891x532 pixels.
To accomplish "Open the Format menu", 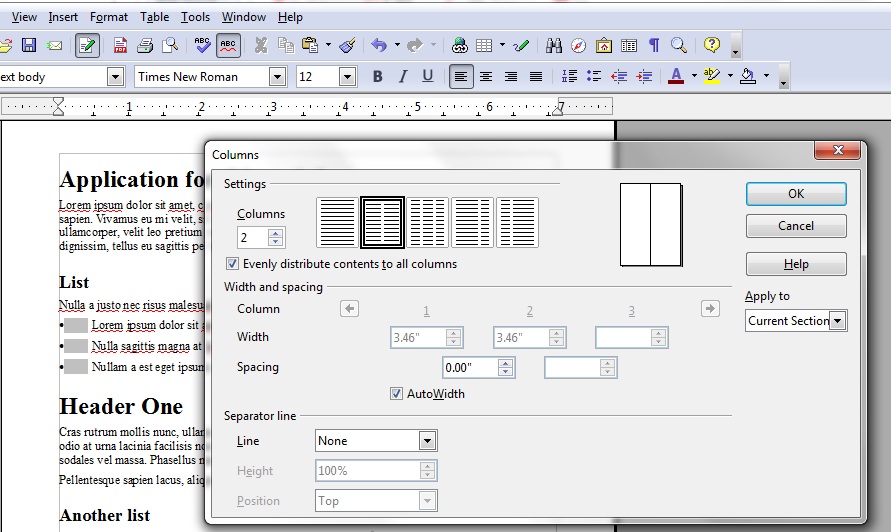I will 109,17.
